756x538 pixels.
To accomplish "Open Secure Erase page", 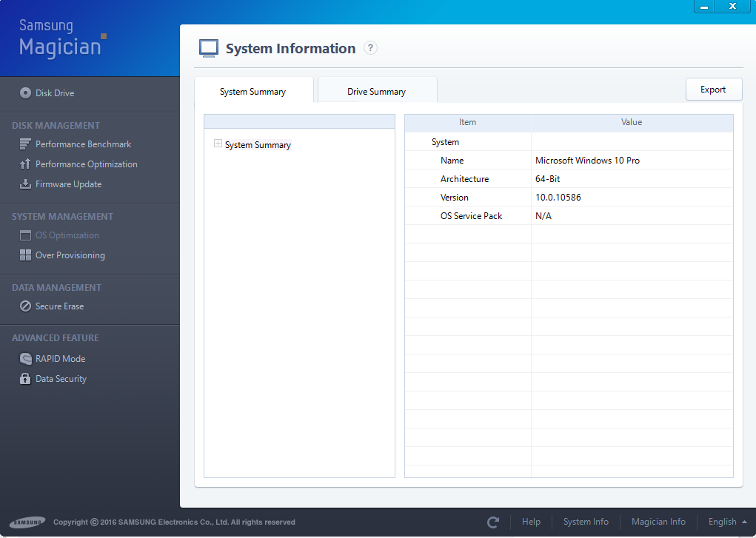I will pos(60,306).
